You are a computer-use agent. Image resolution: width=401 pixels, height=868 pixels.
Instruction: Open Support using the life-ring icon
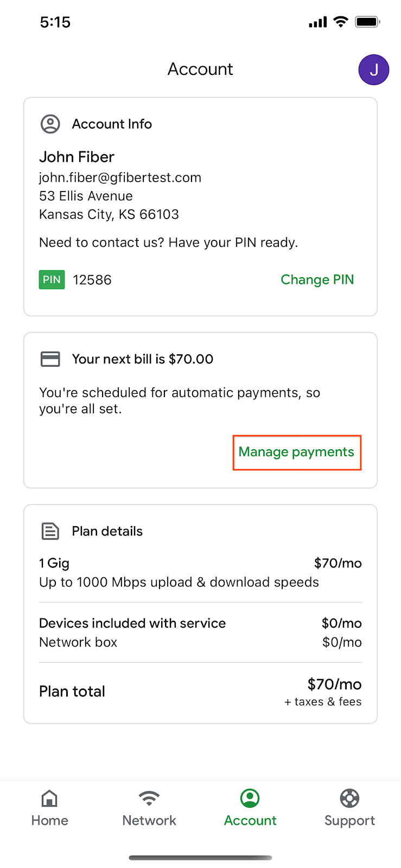(x=349, y=798)
